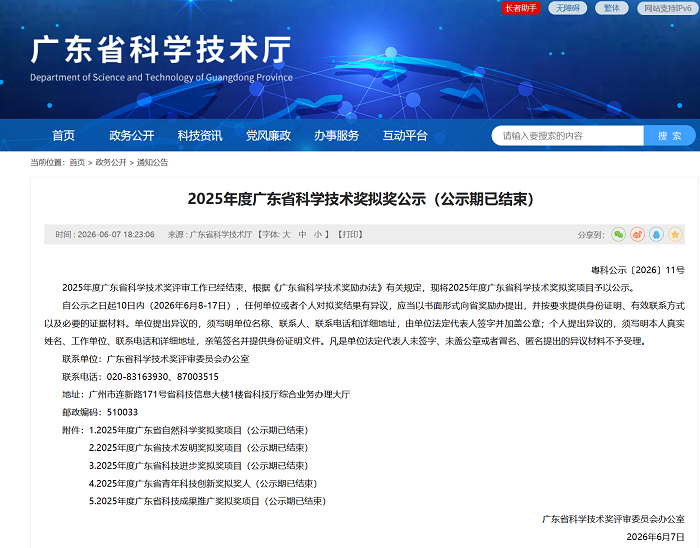Open 长者助手 elder assistant mode
The height and width of the screenshot is (548, 700).
point(521,8)
